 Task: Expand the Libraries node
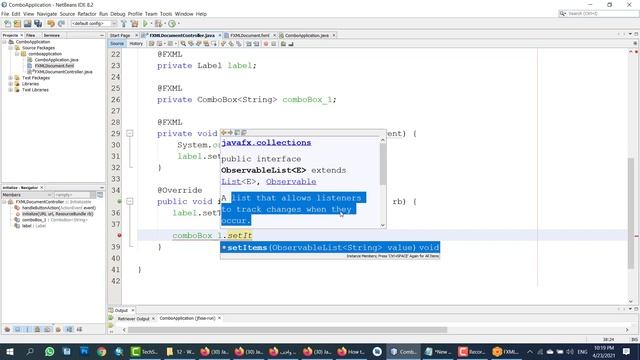coord(11,84)
